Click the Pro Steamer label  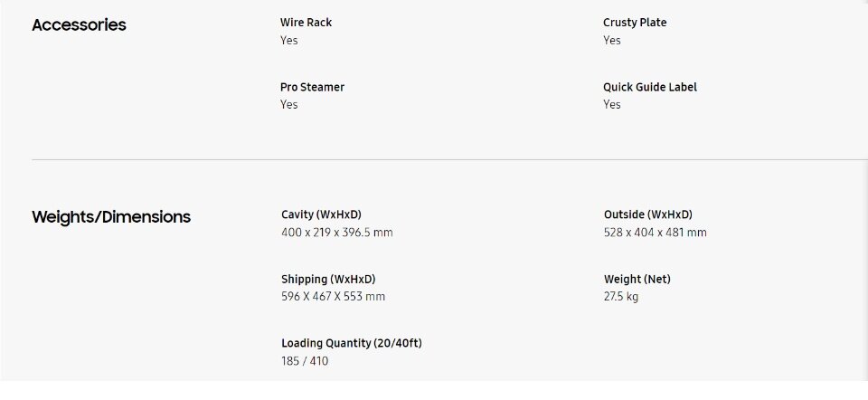pyautogui.click(x=312, y=87)
